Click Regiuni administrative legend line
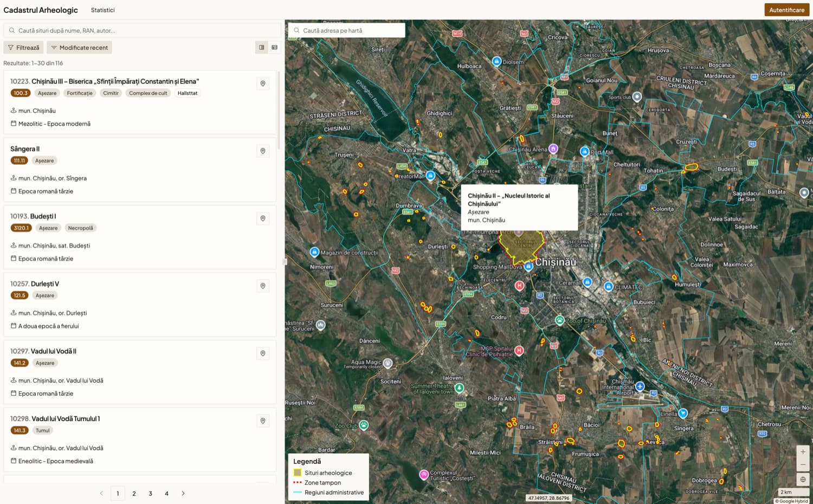Image resolution: width=813 pixels, height=504 pixels. click(x=297, y=492)
